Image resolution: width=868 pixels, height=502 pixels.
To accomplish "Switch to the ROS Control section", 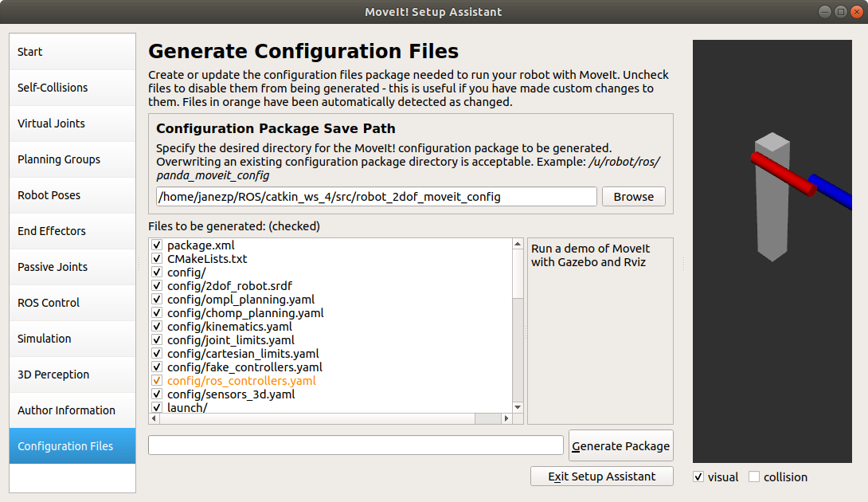I will point(72,303).
